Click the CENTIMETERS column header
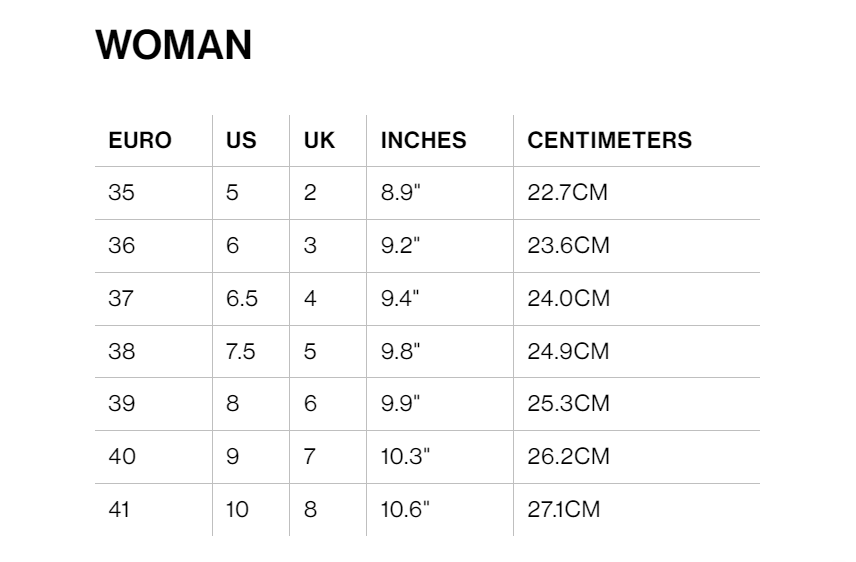Image resolution: width=856 pixels, height=562 pixels. [x=609, y=140]
